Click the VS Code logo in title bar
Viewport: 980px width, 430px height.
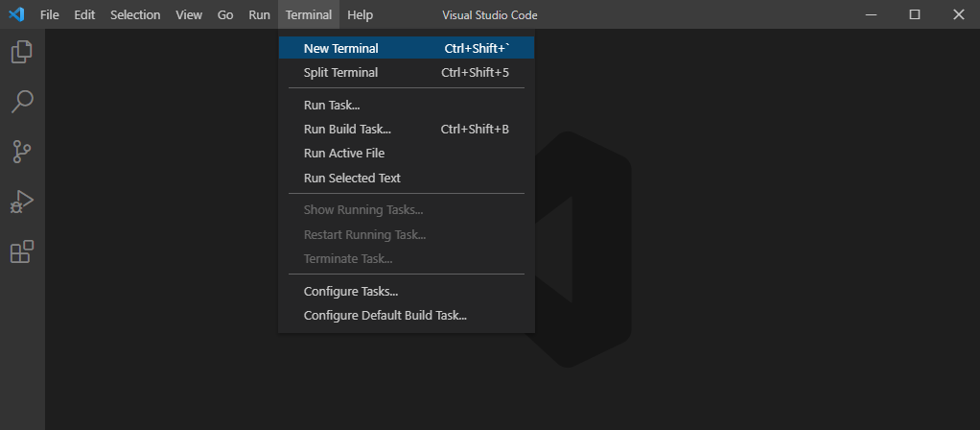pyautogui.click(x=16, y=14)
